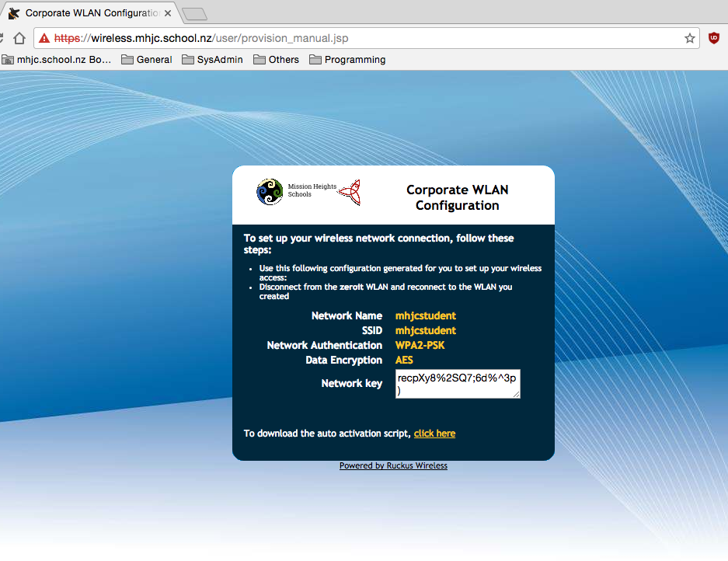Close the Corporate WLAN Configuration tab
This screenshot has width=728, height=561.
pyautogui.click(x=168, y=13)
